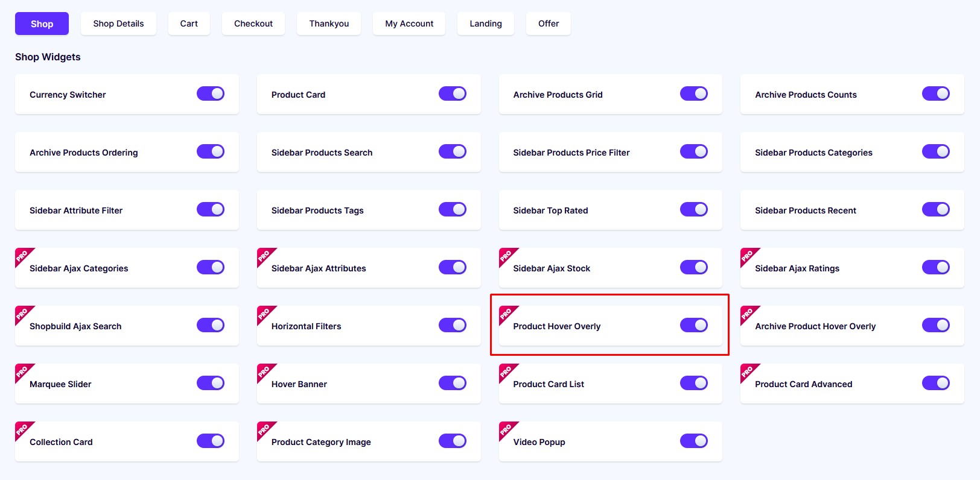Image resolution: width=980 pixels, height=480 pixels.
Task: Click the PRO ribbon on Video Popup card
Action: coord(507,429)
